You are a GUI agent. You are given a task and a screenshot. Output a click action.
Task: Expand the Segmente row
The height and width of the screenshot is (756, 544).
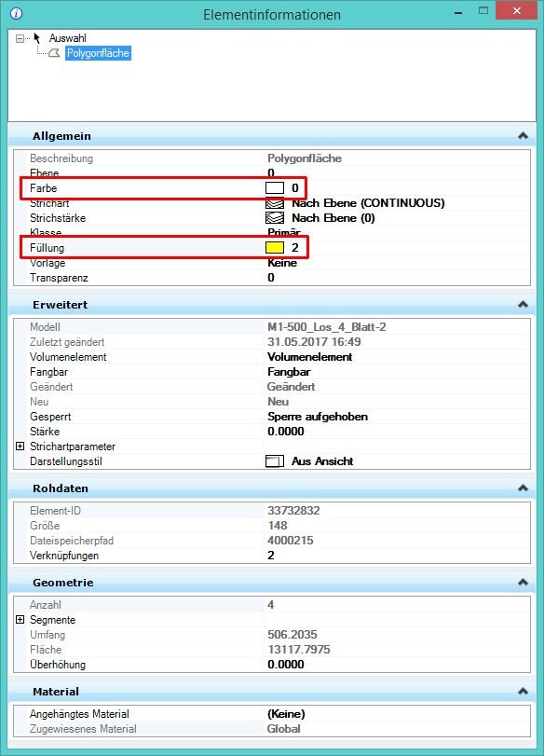click(x=20, y=620)
